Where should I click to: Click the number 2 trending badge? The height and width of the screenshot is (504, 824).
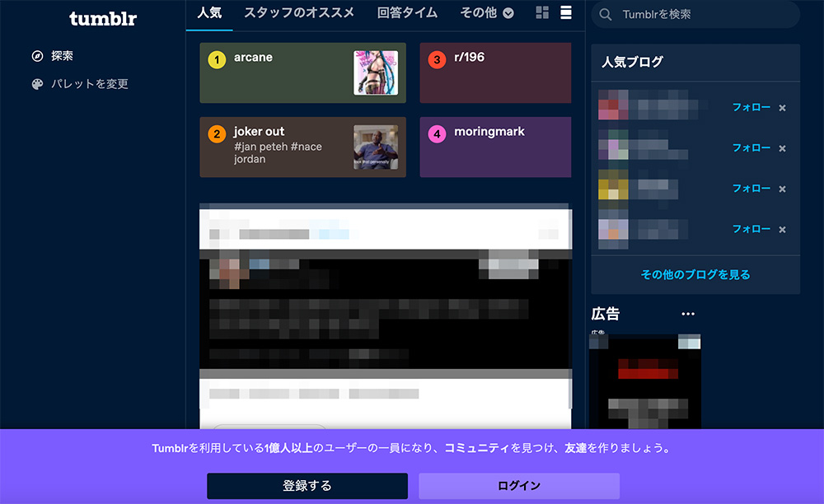217,134
